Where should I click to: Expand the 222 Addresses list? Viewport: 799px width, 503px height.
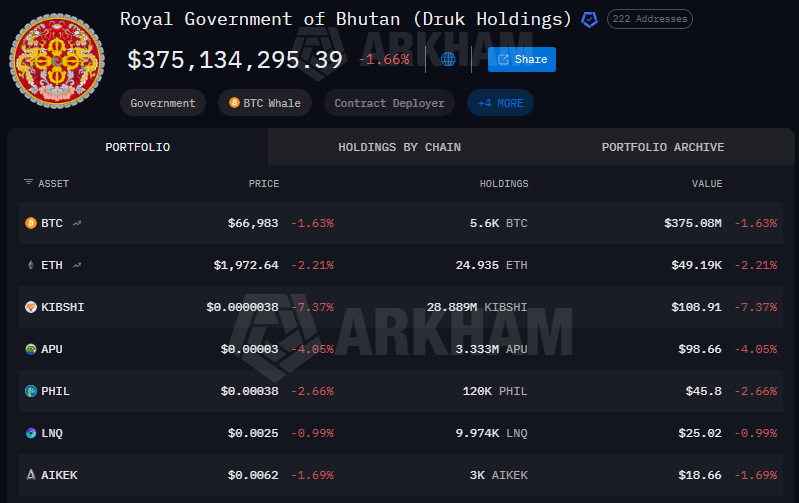tap(649, 19)
